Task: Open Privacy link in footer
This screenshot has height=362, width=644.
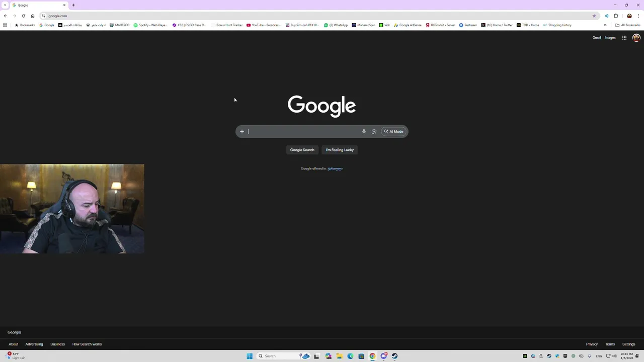Action: pyautogui.click(x=592, y=344)
